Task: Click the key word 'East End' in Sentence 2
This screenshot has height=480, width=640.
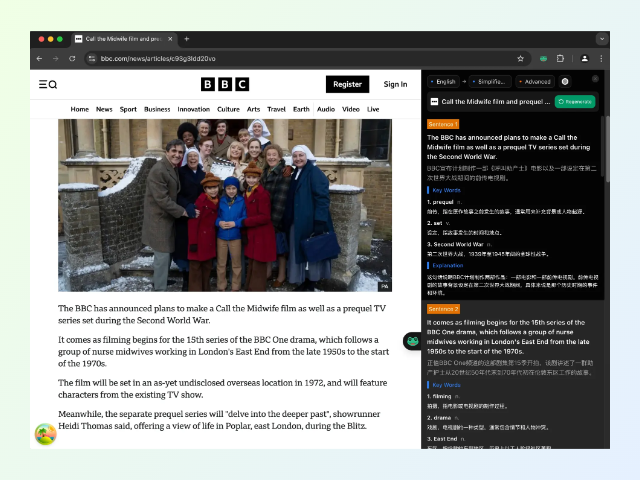Action: pyautogui.click(x=445, y=439)
